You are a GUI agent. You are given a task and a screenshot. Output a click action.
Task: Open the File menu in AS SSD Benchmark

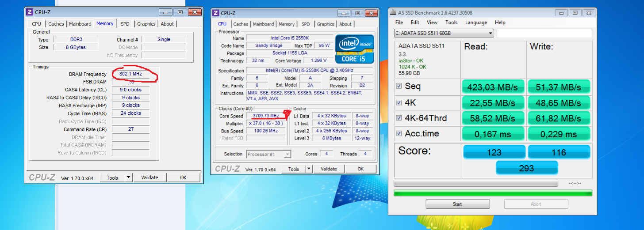point(399,23)
